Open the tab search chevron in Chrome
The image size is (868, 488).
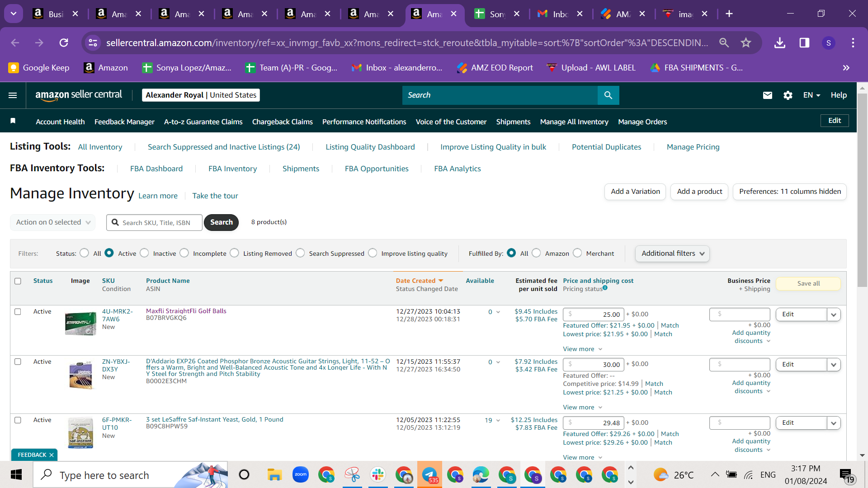[14, 14]
